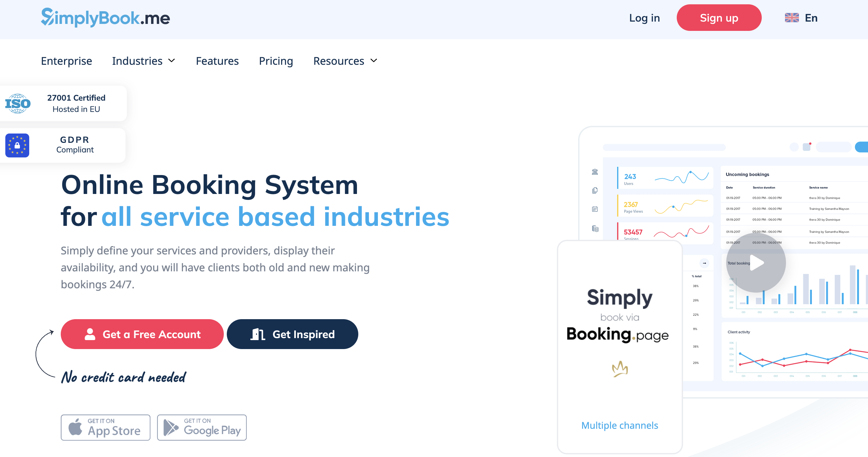Click the Google Play download badge
This screenshot has height=457, width=868.
[202, 427]
